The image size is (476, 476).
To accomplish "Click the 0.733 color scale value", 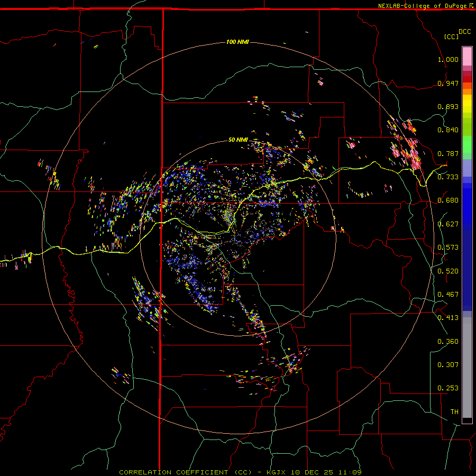I will point(448,177).
